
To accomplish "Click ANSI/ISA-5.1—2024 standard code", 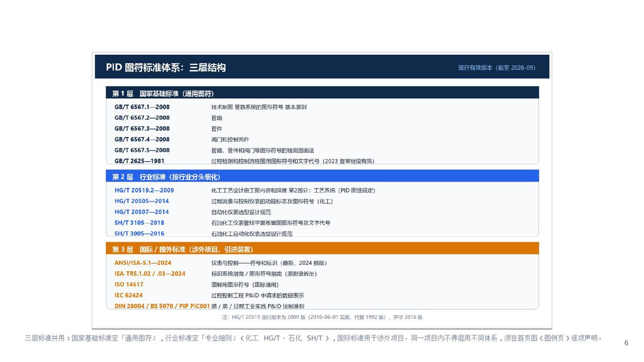I will (x=143, y=263).
